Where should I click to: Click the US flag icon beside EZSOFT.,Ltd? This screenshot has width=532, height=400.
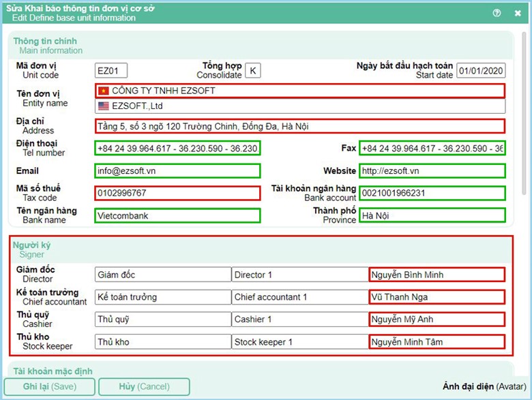point(104,106)
